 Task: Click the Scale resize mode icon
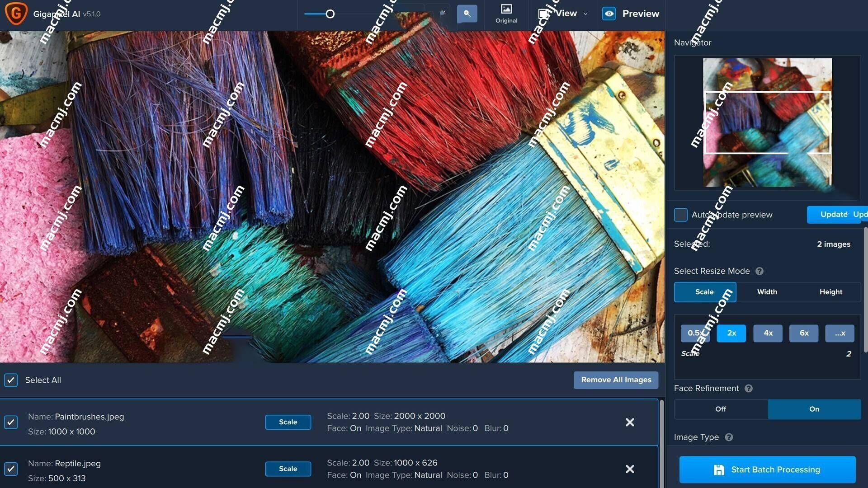(x=705, y=291)
